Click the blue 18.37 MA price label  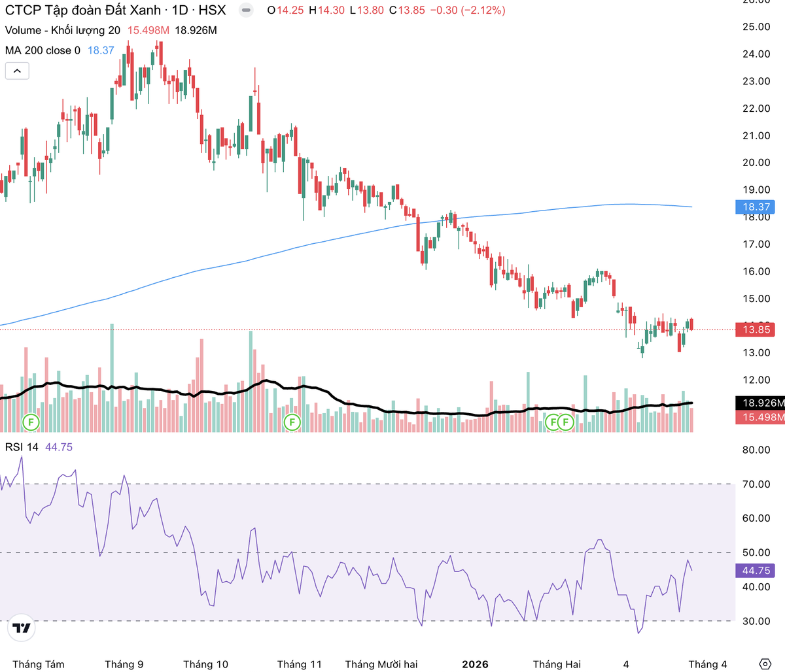pos(756,207)
